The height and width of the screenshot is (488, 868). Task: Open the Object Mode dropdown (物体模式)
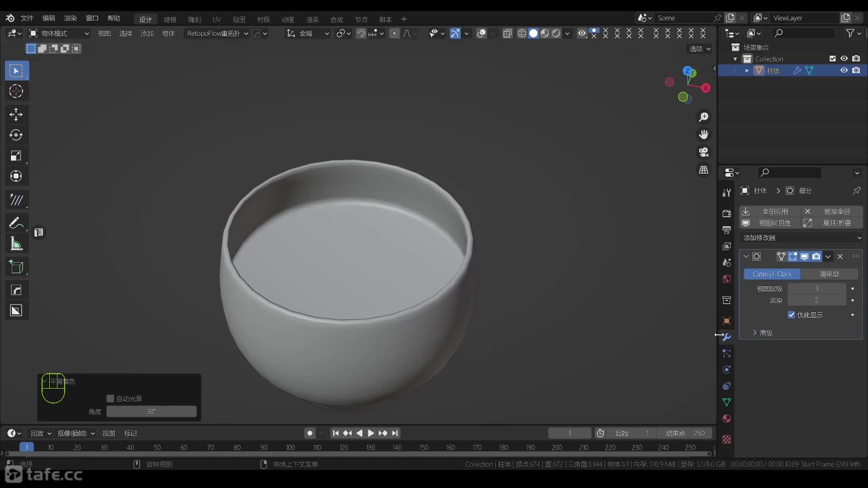tap(59, 33)
